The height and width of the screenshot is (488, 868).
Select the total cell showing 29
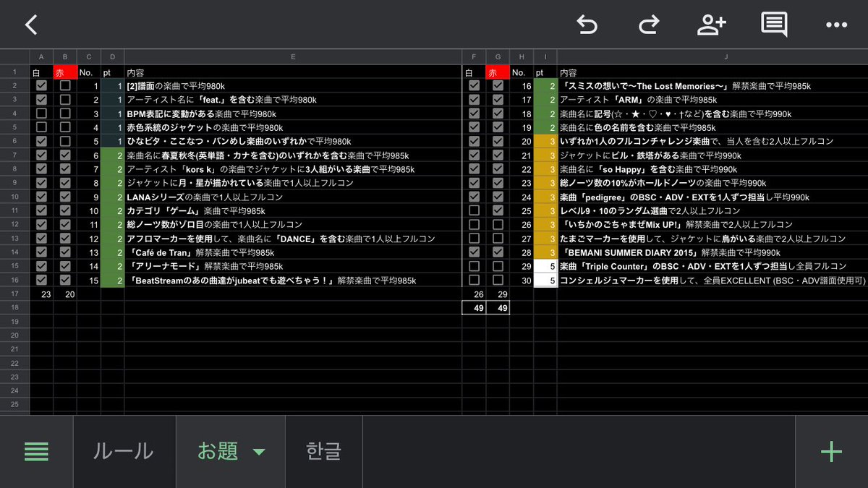[x=498, y=294]
